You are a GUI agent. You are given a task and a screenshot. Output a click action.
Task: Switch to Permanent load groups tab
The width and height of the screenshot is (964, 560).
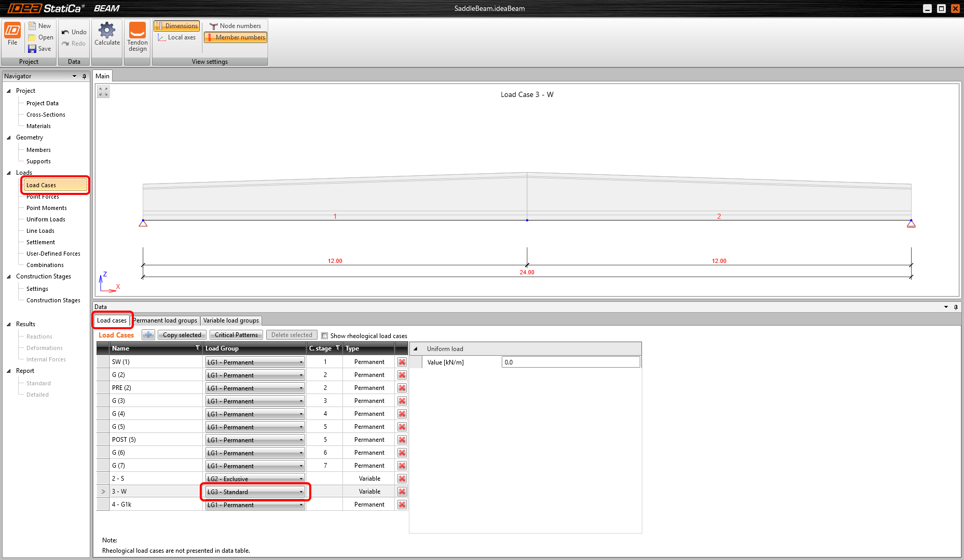coord(166,320)
